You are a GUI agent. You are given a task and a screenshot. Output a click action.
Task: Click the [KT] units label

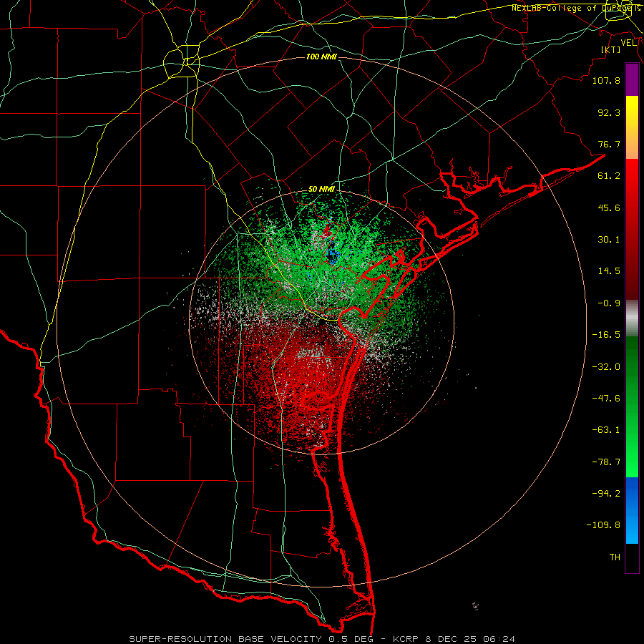(611, 49)
